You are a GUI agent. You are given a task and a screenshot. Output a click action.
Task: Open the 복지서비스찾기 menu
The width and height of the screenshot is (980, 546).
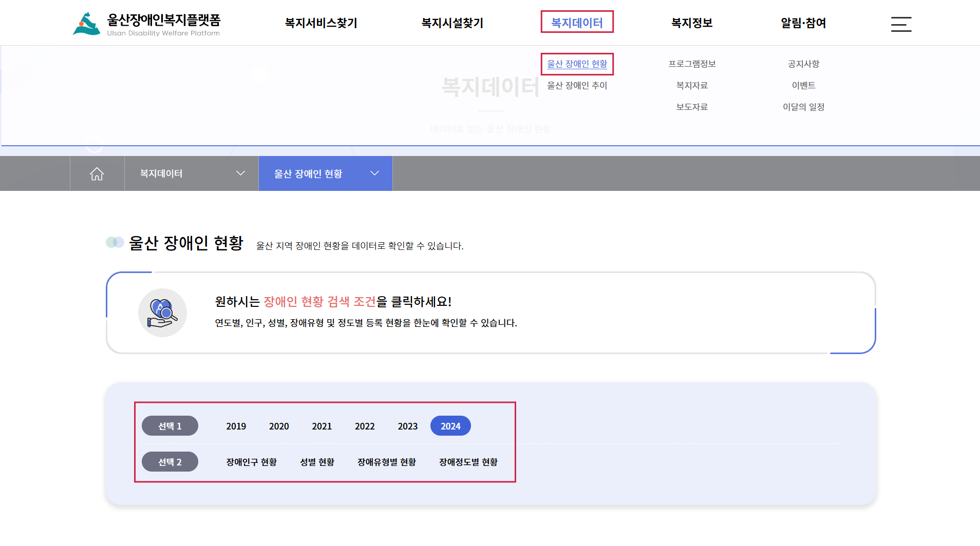321,23
